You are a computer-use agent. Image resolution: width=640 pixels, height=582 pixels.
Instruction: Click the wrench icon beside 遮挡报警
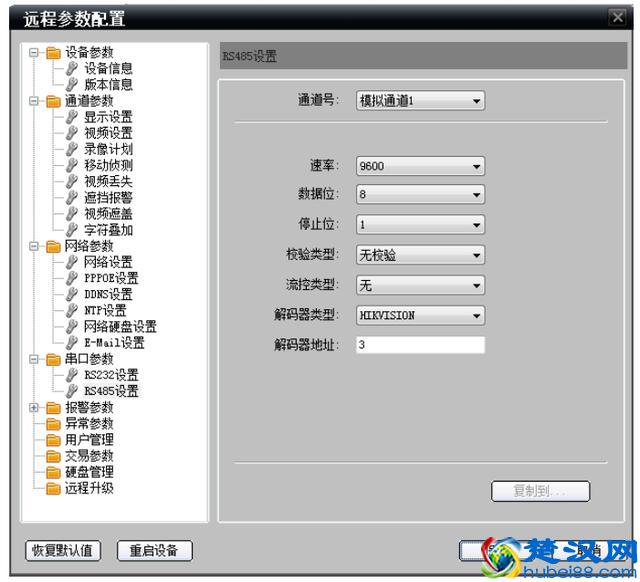(x=72, y=198)
